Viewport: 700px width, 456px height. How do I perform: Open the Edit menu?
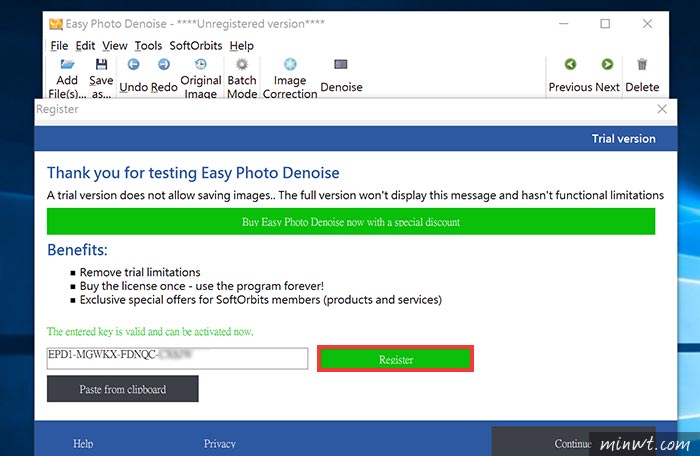coord(85,46)
